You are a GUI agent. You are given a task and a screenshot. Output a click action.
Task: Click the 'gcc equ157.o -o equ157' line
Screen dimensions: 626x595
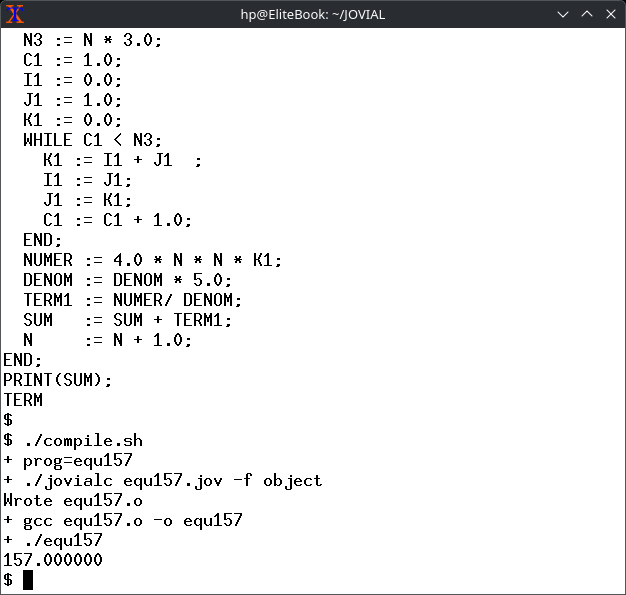[x=133, y=520]
